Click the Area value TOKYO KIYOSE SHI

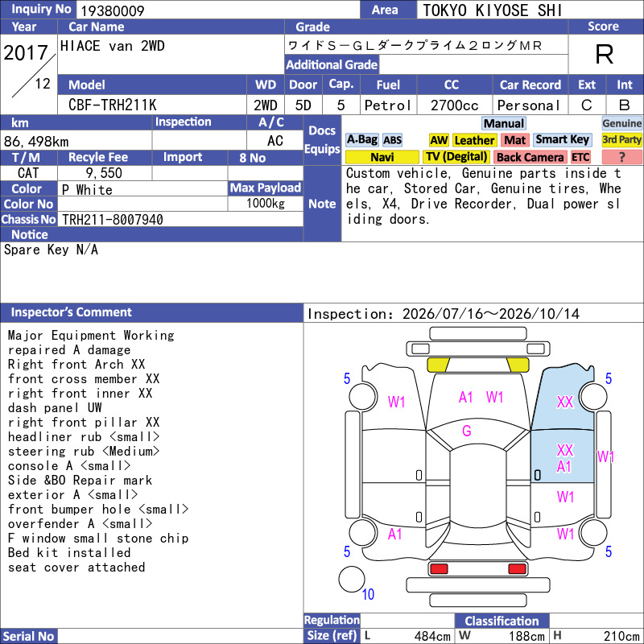(492, 10)
